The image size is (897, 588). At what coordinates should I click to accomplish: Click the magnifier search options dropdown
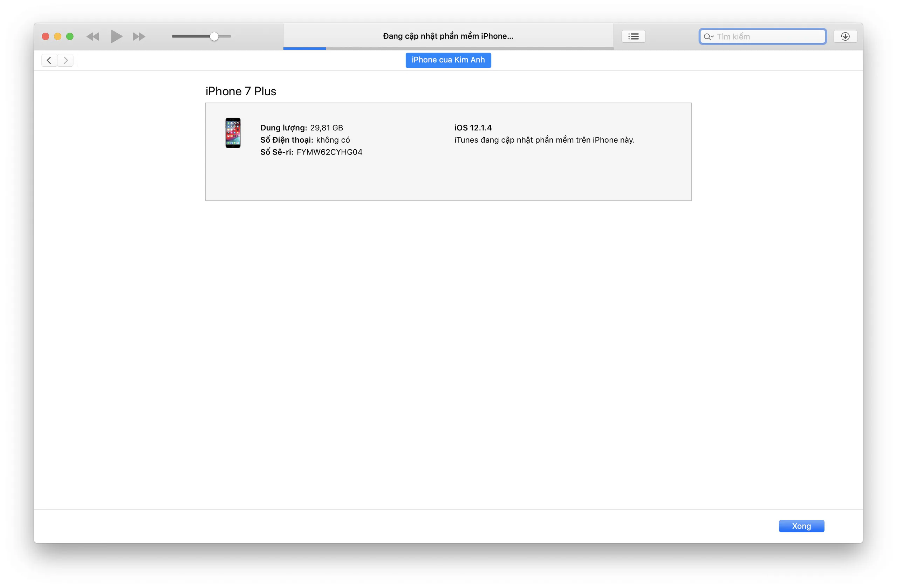tap(708, 36)
